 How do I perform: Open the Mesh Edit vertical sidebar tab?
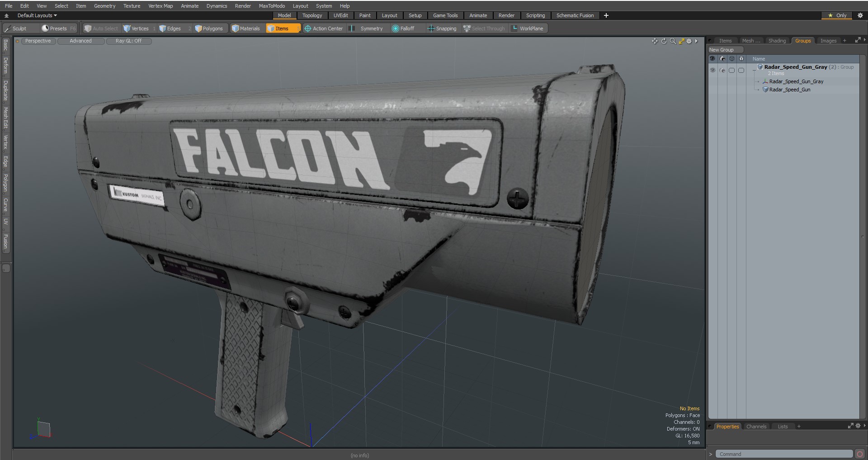coord(6,118)
